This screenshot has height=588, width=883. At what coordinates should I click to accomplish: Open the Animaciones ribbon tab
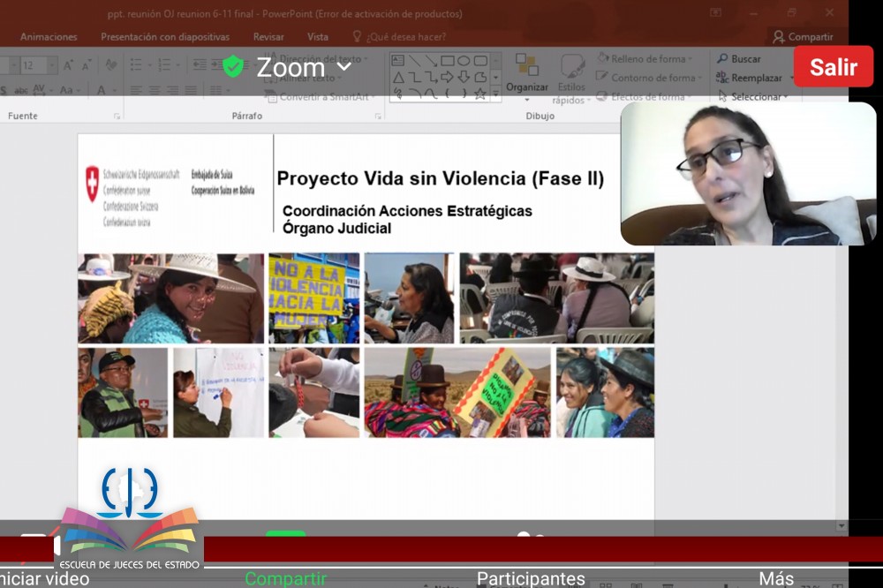coord(49,37)
